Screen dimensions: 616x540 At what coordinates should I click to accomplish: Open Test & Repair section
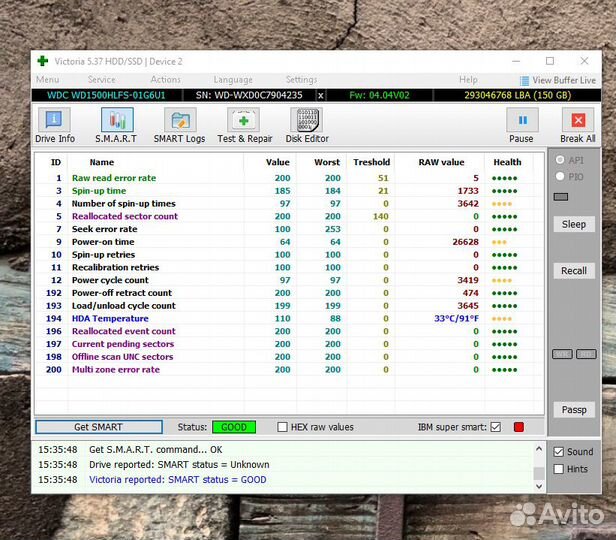(x=244, y=126)
